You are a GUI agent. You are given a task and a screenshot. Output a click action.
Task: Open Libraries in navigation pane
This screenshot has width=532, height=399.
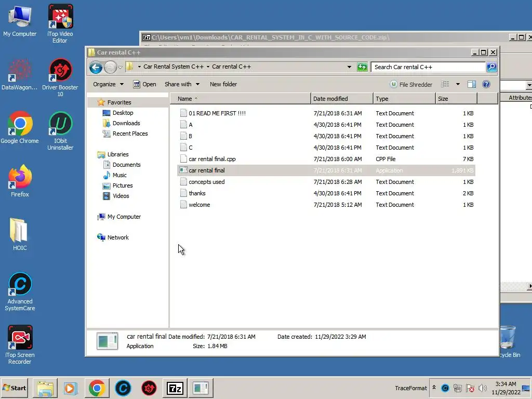click(118, 154)
